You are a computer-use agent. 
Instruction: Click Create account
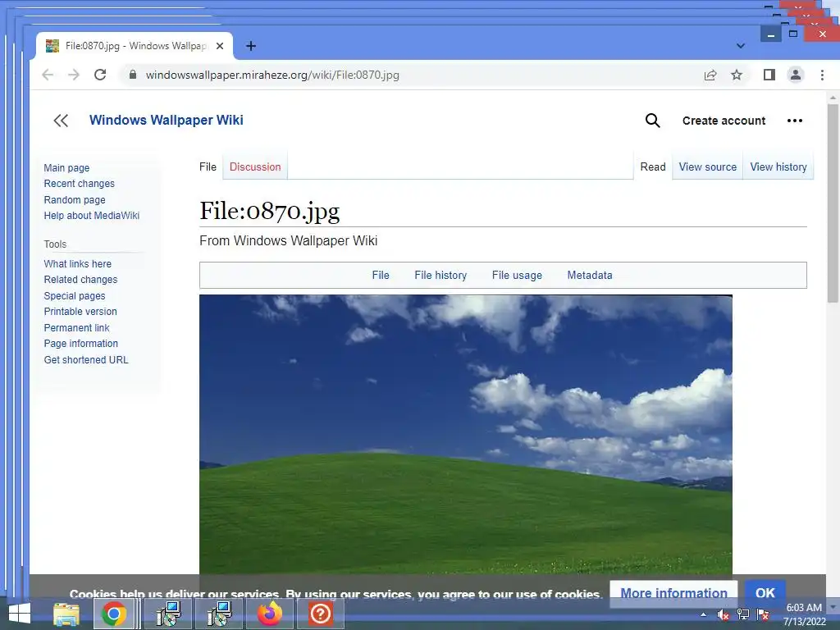click(x=724, y=121)
